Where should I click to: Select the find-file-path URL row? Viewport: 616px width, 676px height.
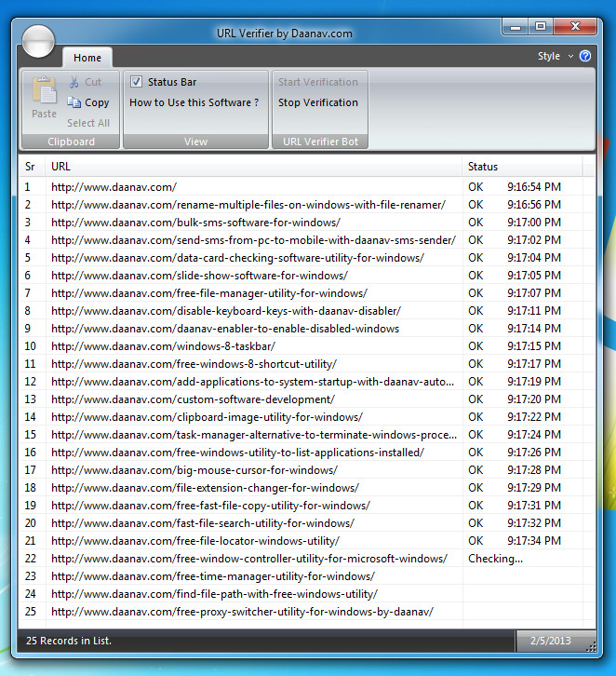tap(307, 594)
